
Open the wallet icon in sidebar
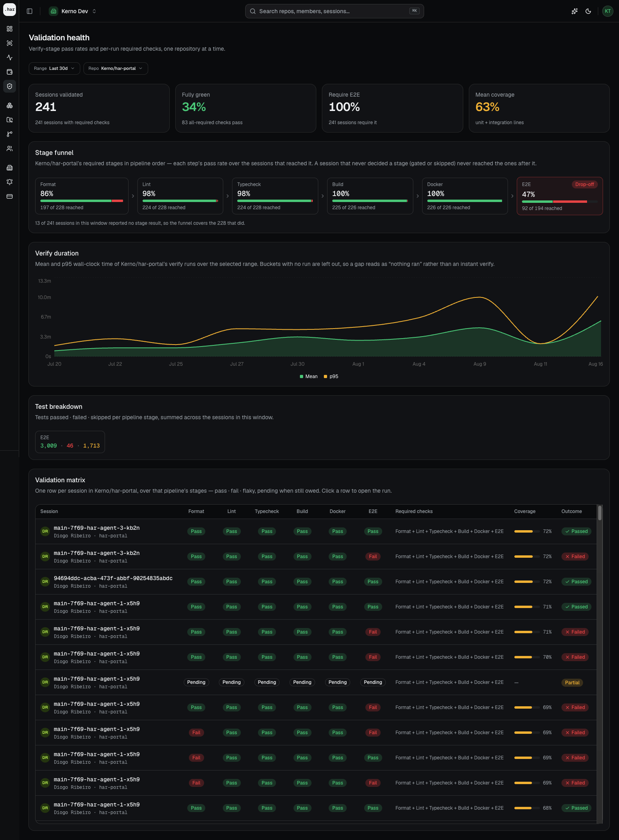coord(10,72)
